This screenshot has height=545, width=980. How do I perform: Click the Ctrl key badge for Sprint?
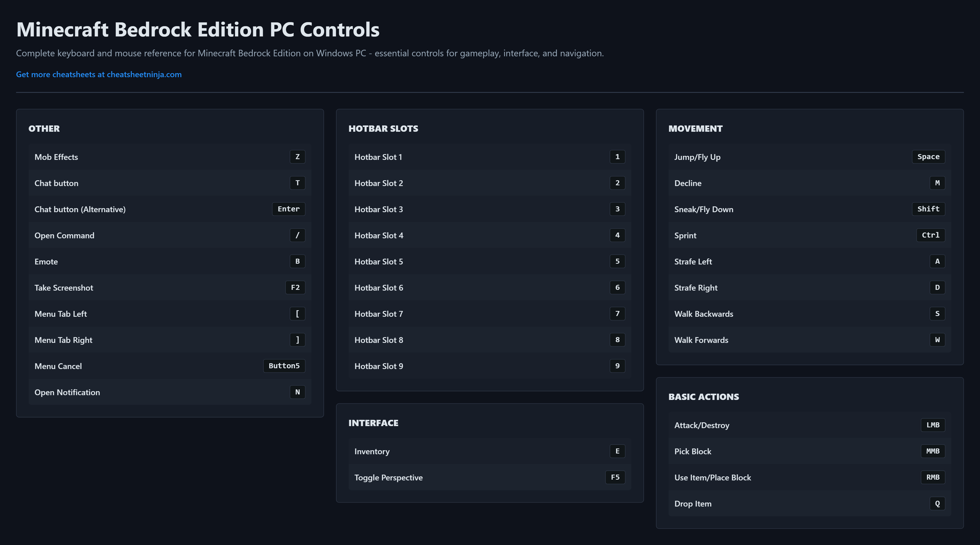click(930, 235)
